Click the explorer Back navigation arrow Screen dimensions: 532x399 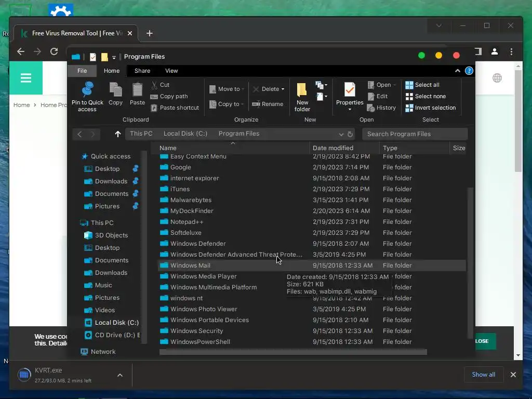pyautogui.click(x=79, y=134)
